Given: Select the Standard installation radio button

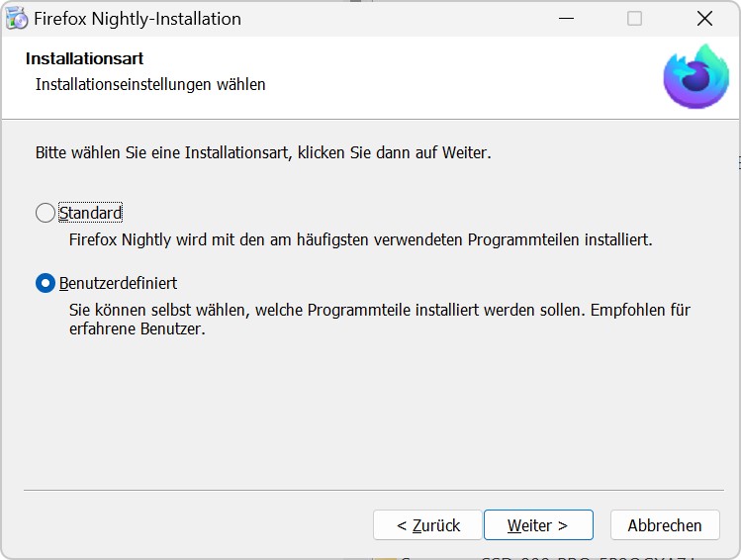Looking at the screenshot, I should coord(46,213).
